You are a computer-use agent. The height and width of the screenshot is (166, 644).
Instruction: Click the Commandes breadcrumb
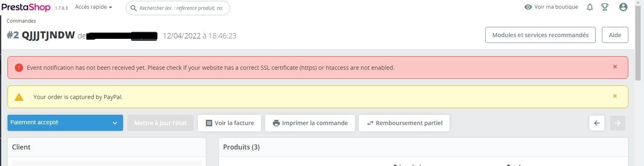(x=21, y=21)
